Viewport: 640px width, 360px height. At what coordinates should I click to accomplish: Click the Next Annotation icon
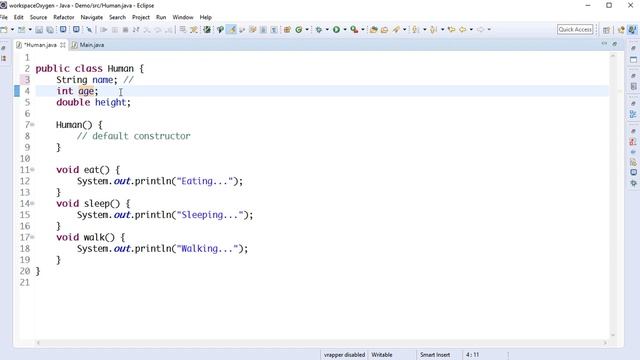pos(415,29)
